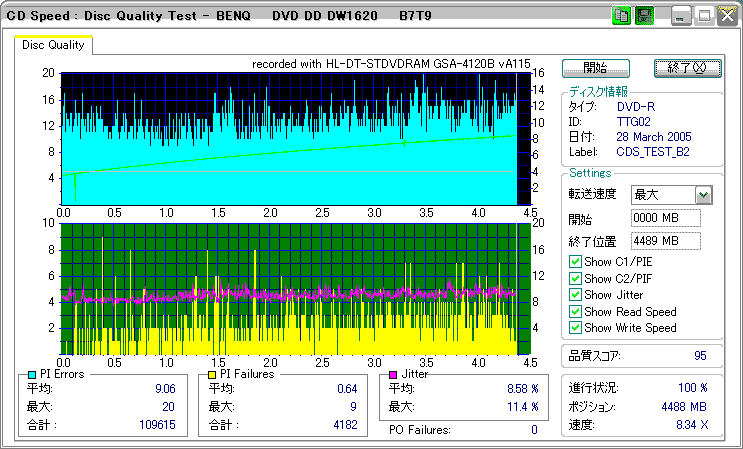Toggle Show Read Speed checkbox
This screenshot has height=449, width=743.
[x=575, y=311]
